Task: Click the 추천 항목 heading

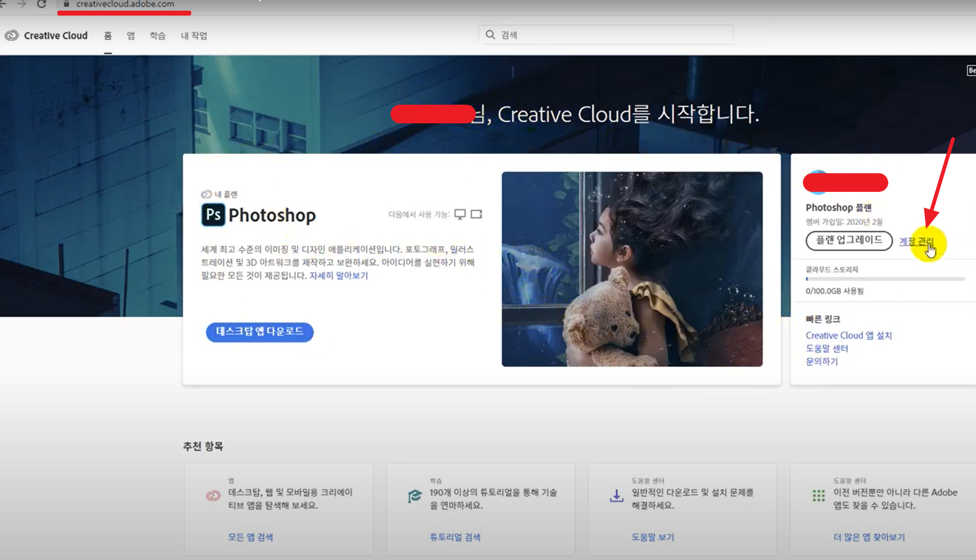Action: (x=203, y=446)
